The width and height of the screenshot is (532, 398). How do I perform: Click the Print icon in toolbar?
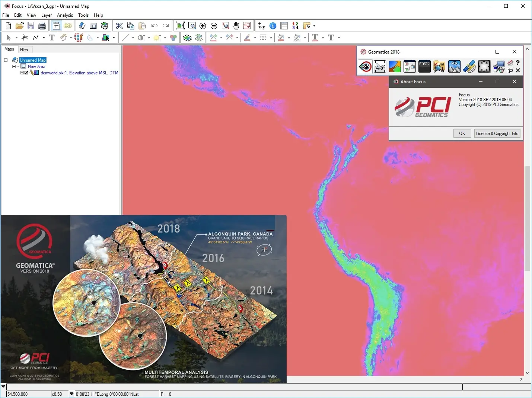[42, 26]
